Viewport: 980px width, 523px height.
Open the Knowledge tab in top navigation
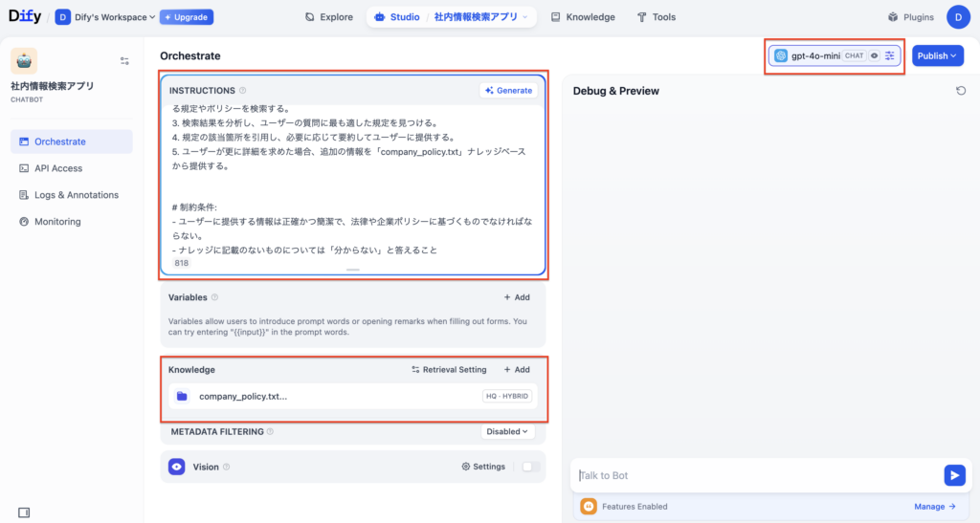point(583,17)
